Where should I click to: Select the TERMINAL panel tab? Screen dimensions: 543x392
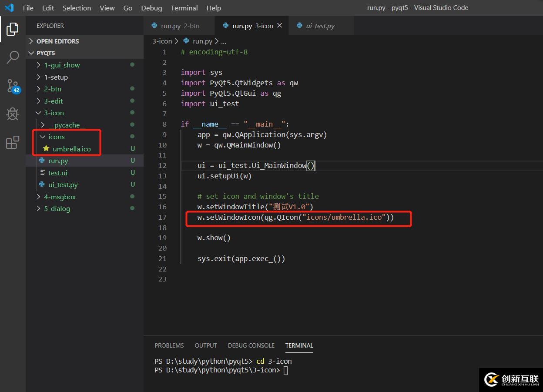[x=299, y=345]
